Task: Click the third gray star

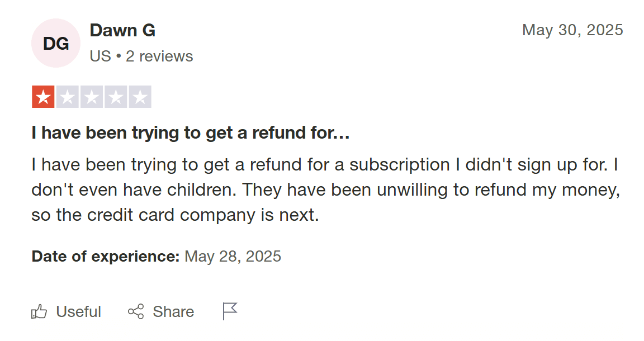Action: point(92,97)
